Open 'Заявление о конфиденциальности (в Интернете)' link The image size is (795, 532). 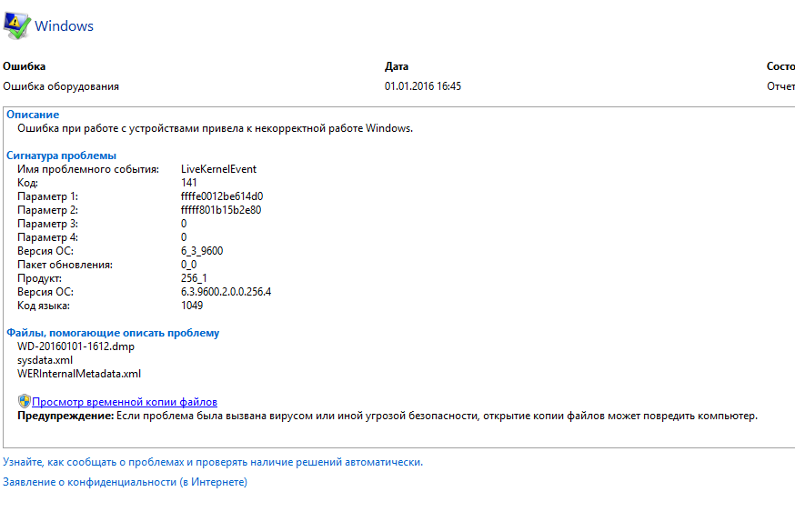125,482
